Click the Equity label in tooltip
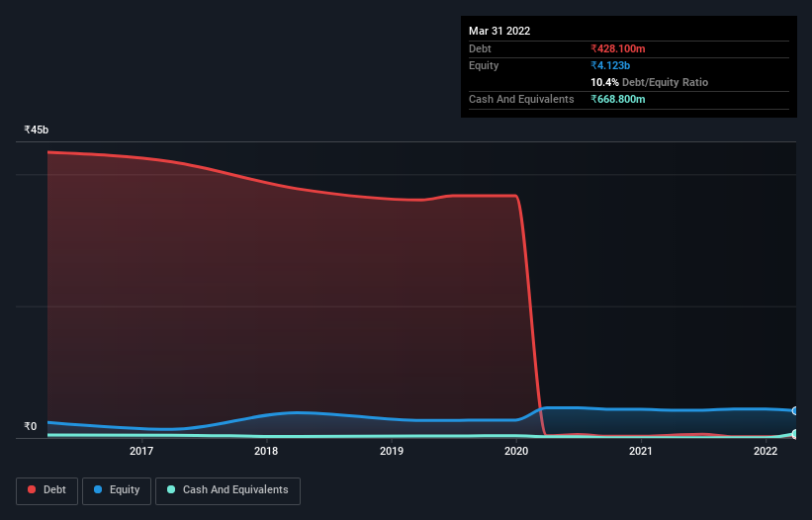 pyautogui.click(x=484, y=65)
